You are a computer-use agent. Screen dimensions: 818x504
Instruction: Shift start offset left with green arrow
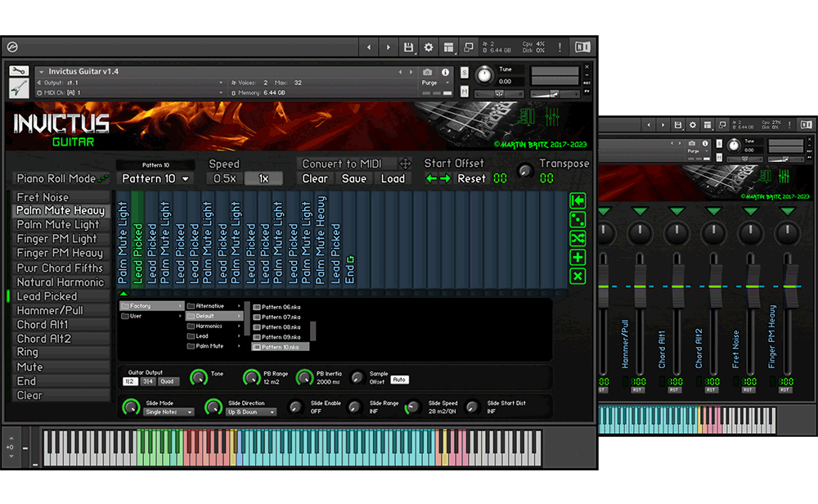431,178
